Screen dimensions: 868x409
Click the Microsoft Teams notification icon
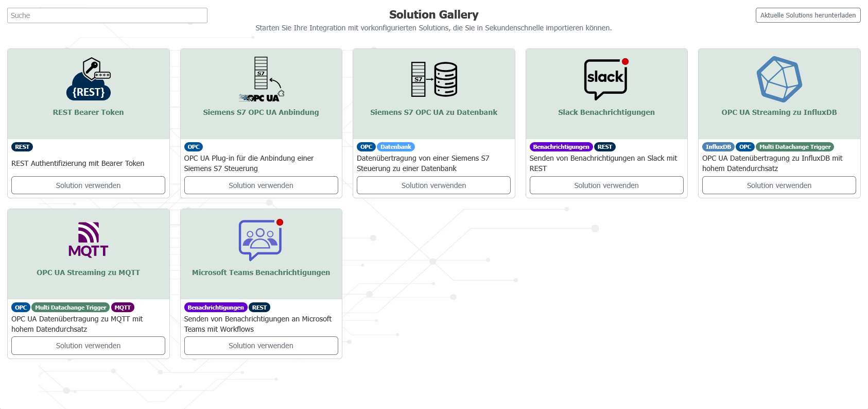(261, 240)
